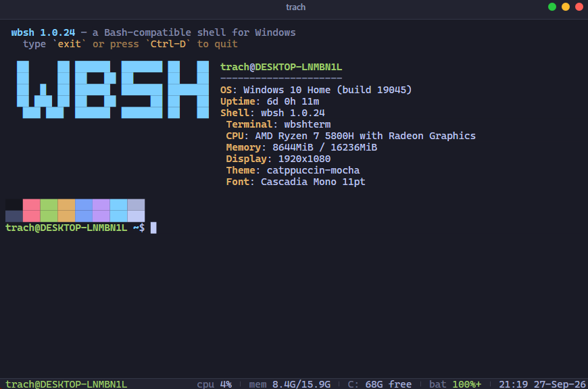
Task: Click the dark slate swatch in the lower palette row
Action: [14, 216]
